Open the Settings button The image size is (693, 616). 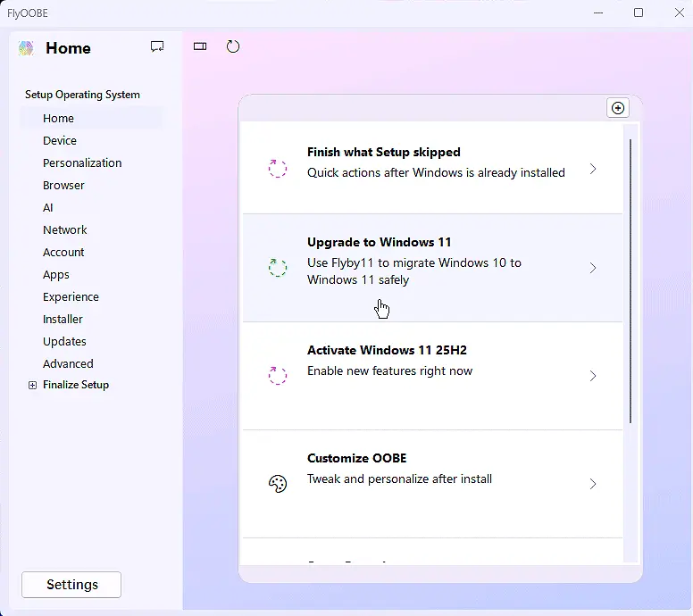point(71,585)
